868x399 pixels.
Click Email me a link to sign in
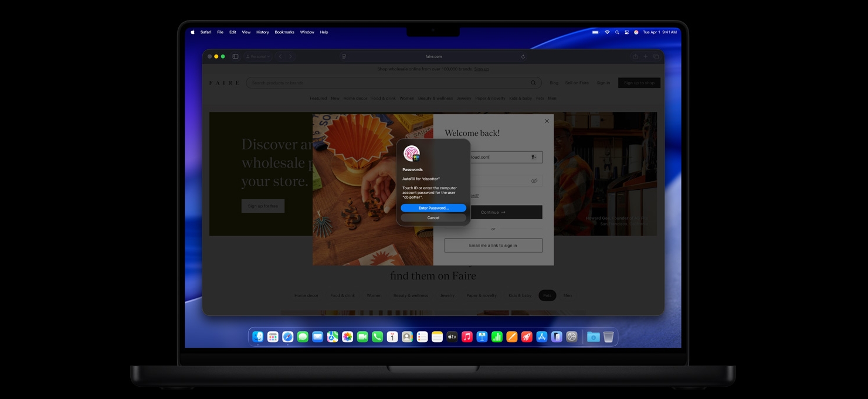point(493,245)
